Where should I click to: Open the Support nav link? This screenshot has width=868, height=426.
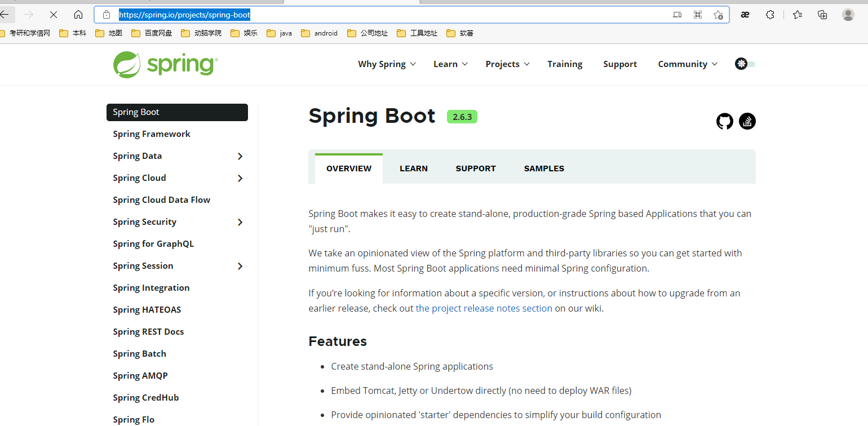(x=620, y=64)
